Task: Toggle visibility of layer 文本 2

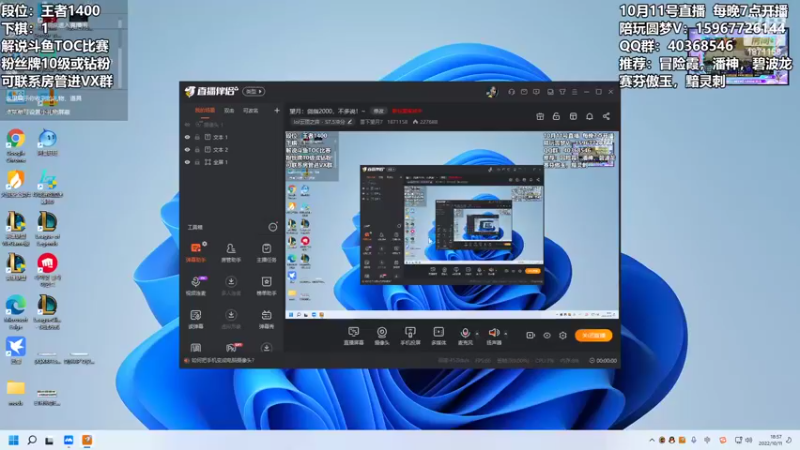Action: 187,149
